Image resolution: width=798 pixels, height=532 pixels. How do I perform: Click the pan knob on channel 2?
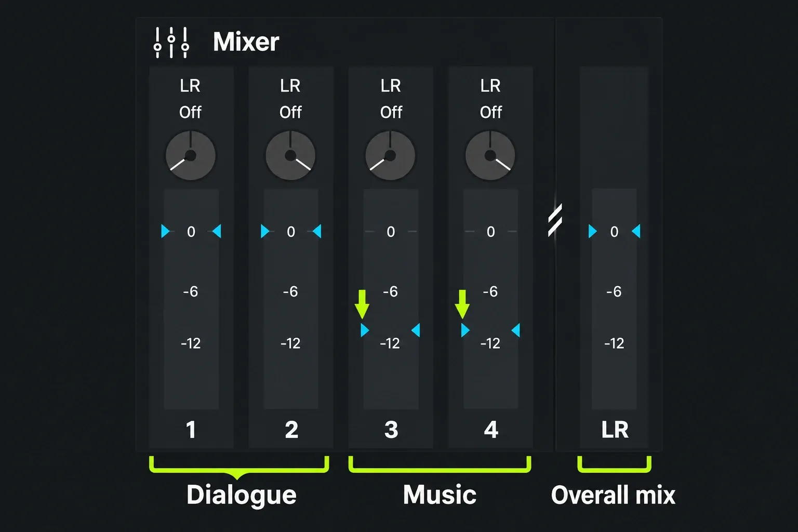click(x=290, y=155)
